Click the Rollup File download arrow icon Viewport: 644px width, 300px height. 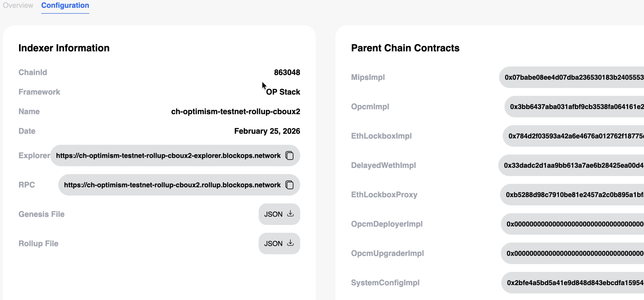290,243
